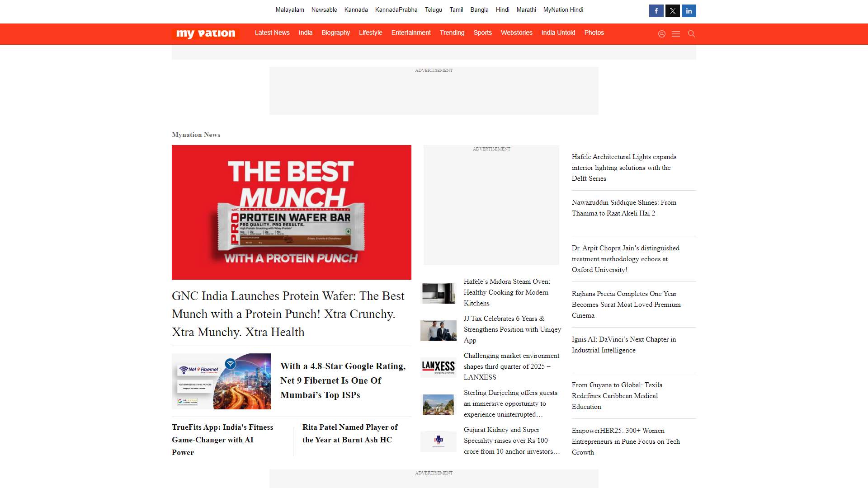This screenshot has height=488, width=868.
Task: Open the LinkedIn social icon
Action: 689,11
